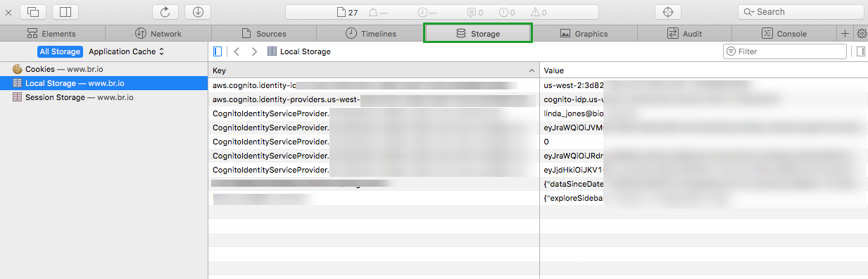Add new tab with plus icon
This screenshot has height=279, width=868.
coord(845,34)
